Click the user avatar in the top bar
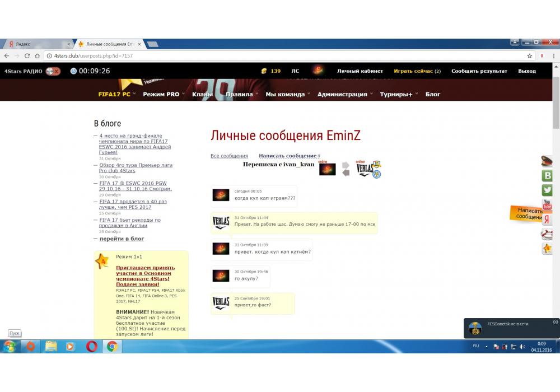The image size is (560, 392). coord(318,71)
